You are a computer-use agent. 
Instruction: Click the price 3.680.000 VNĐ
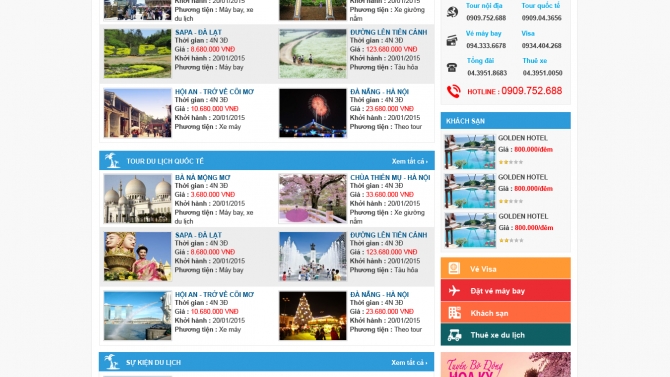pyautogui.click(x=213, y=194)
